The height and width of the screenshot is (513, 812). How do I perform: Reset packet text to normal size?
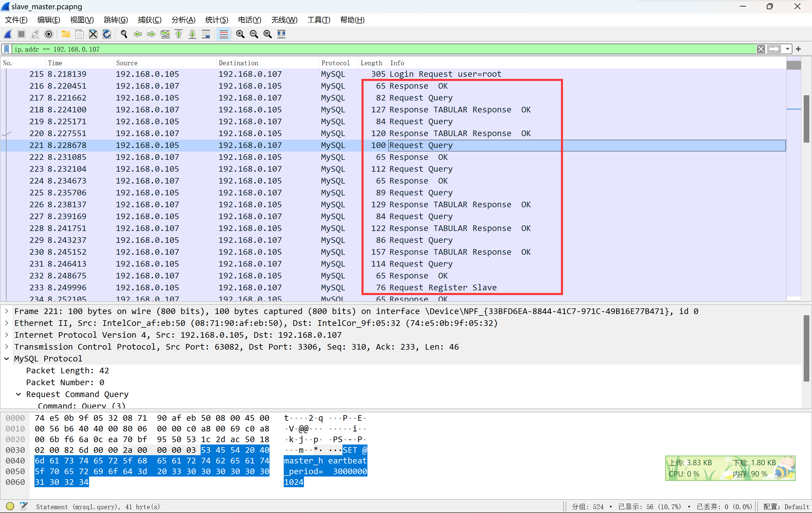click(267, 34)
